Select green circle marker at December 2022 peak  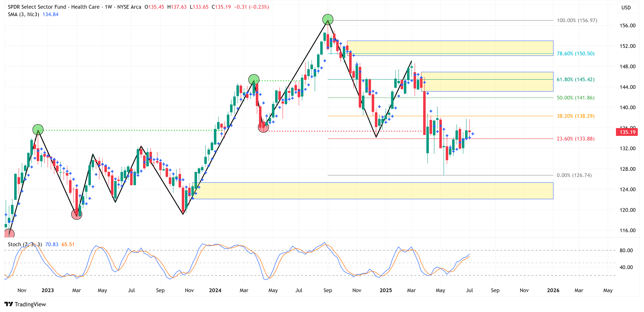click(x=38, y=129)
